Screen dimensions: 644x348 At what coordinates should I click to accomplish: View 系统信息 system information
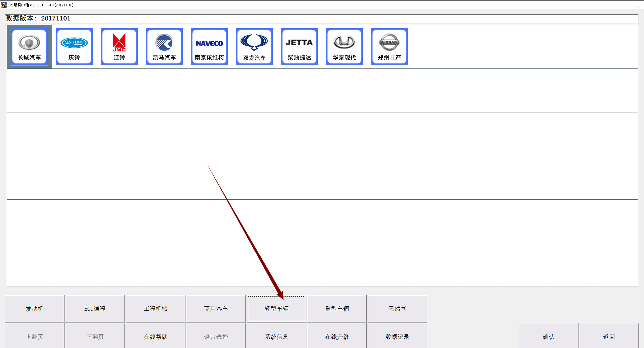276,336
